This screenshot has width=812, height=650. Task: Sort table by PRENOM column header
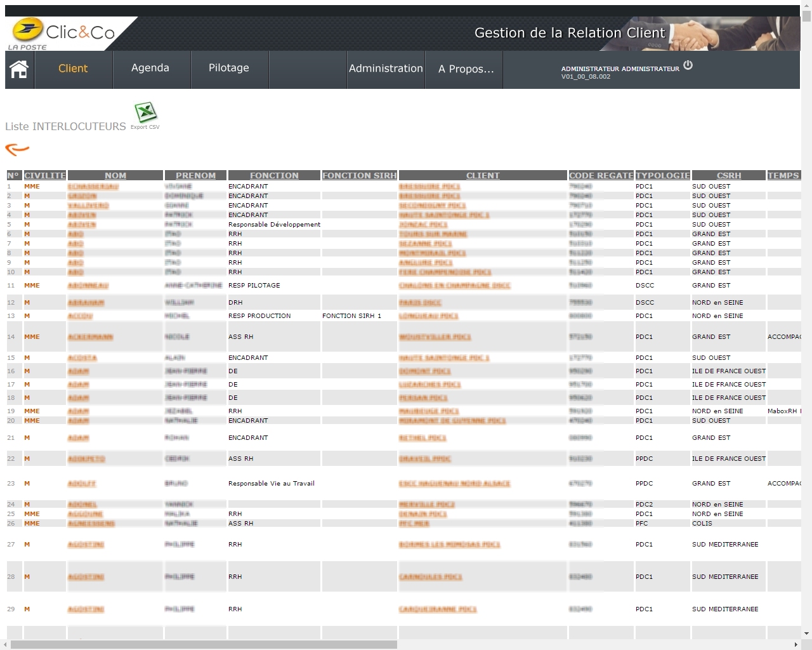click(x=195, y=176)
